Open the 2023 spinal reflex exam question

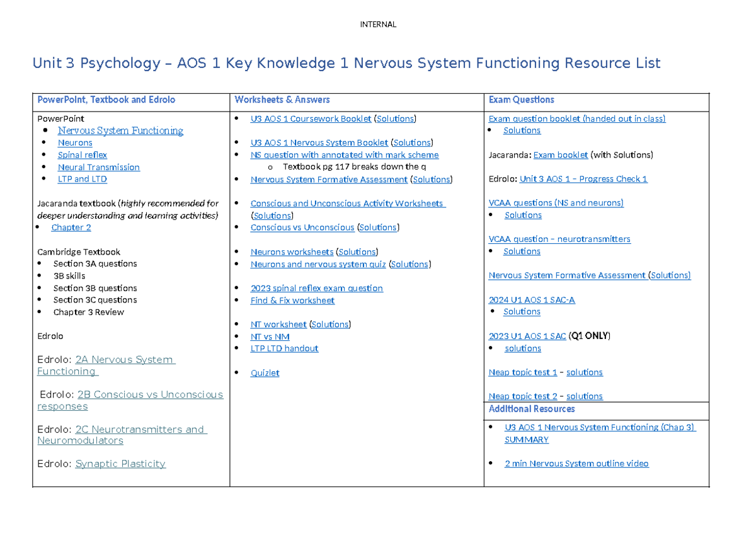317,288
